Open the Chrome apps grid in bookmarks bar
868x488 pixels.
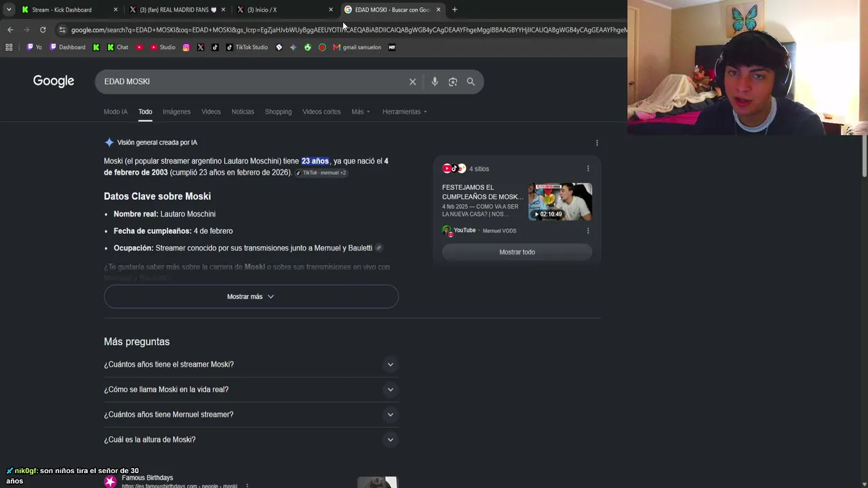click(x=9, y=47)
